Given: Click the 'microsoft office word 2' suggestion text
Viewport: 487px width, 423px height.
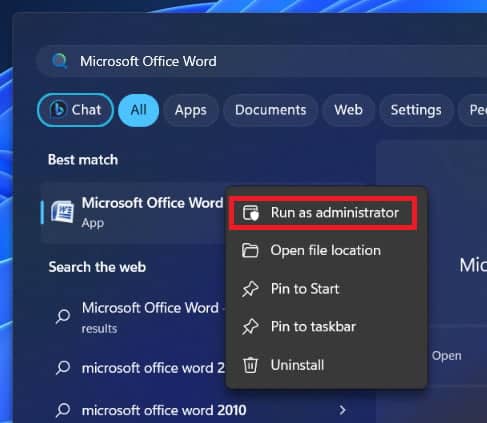Looking at the screenshot, I should (153, 368).
